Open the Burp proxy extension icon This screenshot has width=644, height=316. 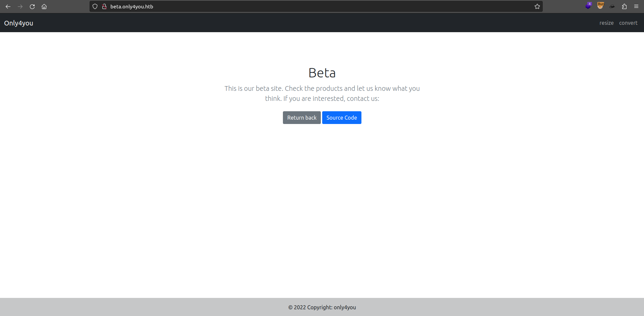point(600,6)
